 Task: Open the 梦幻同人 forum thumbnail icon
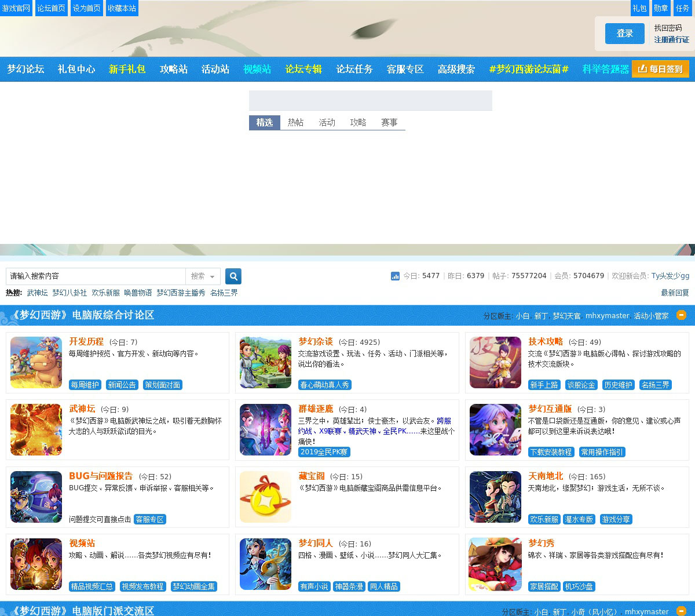pyautogui.click(x=265, y=564)
